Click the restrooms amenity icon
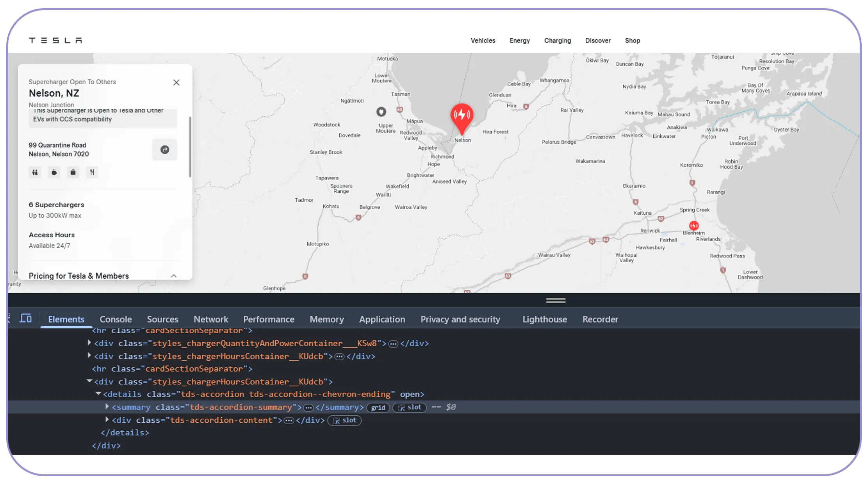 click(34, 172)
